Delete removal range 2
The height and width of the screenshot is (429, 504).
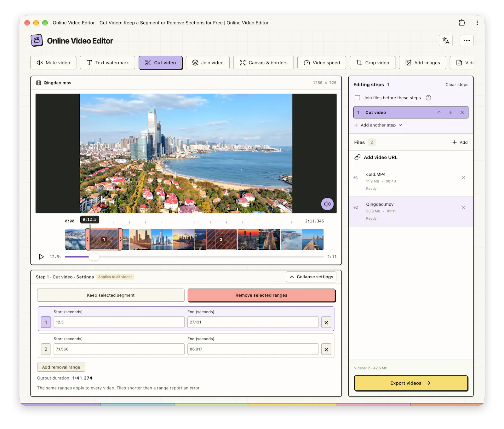point(326,349)
